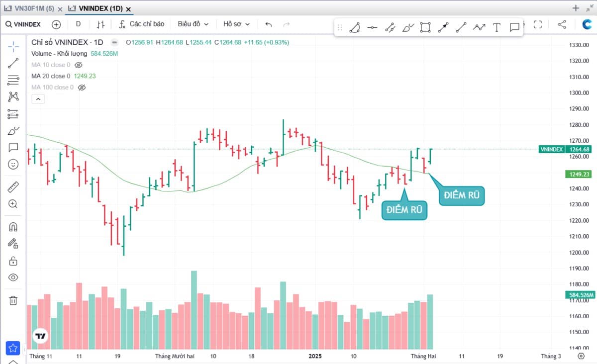This screenshot has height=364, width=597.
Task: Select the comment callout tool in floating toolbar
Action: coord(514,27)
